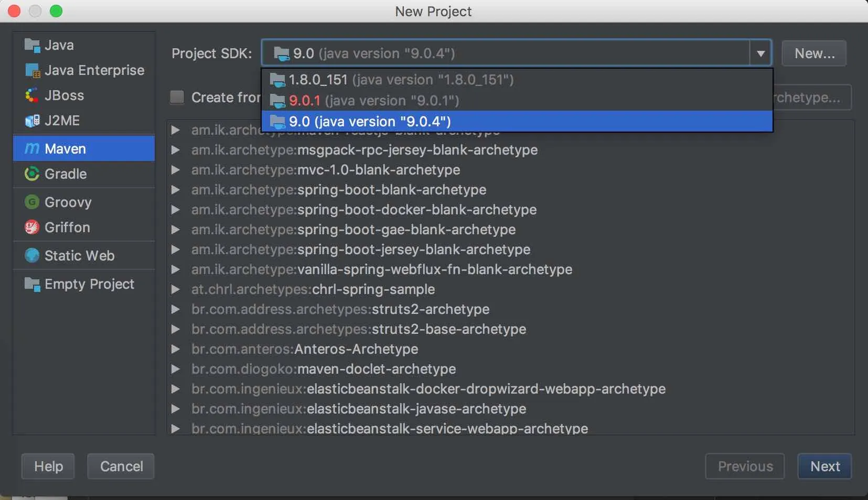Expand the spring-boot-gae-blank-archetype node
Image resolution: width=868 pixels, height=500 pixels.
coord(176,230)
